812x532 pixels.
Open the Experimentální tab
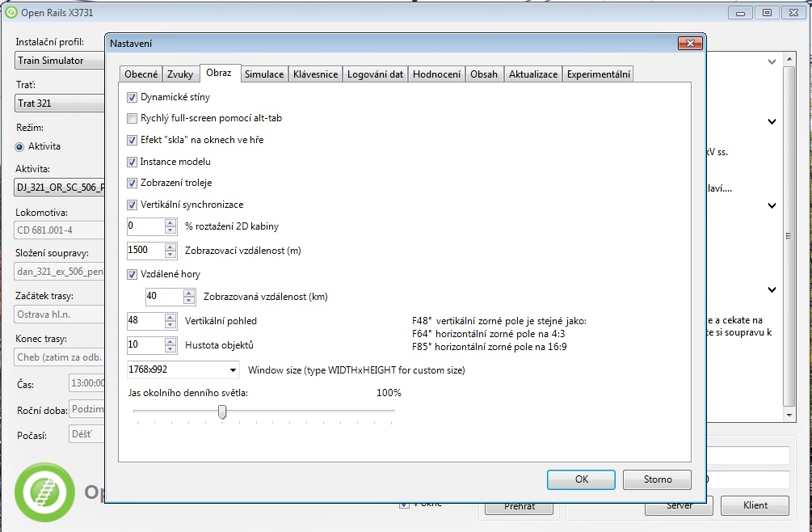(x=599, y=74)
